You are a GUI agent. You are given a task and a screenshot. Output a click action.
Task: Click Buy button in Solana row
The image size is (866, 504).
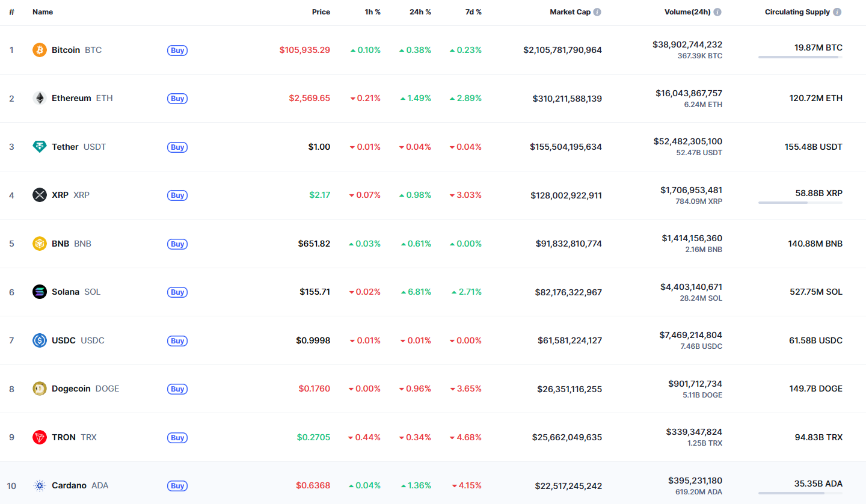click(x=177, y=292)
